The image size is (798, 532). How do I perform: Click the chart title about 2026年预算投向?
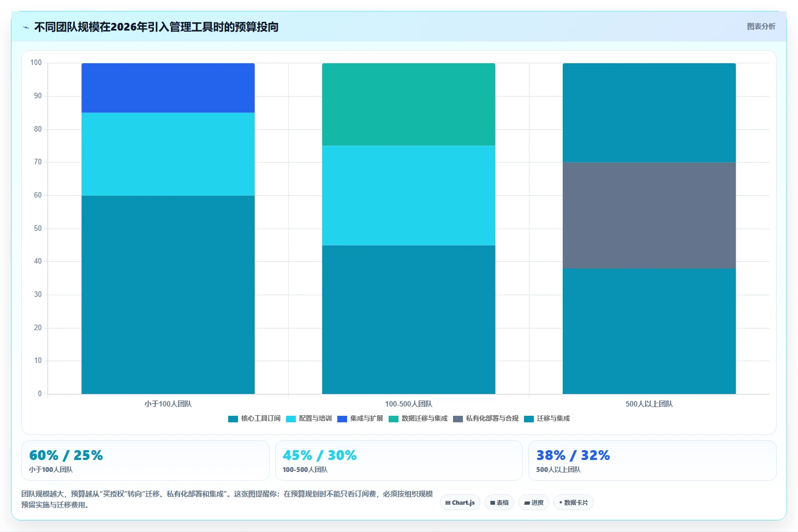156,27
